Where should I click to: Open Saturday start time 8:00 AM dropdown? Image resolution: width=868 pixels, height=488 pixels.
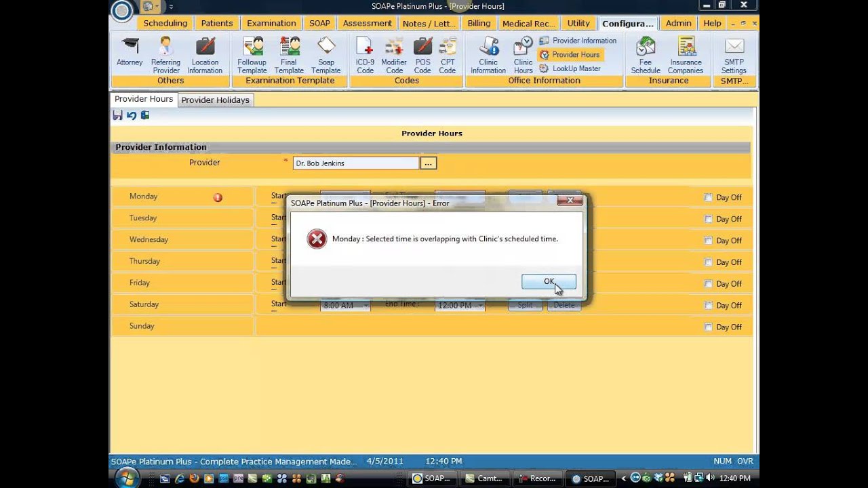click(x=366, y=306)
